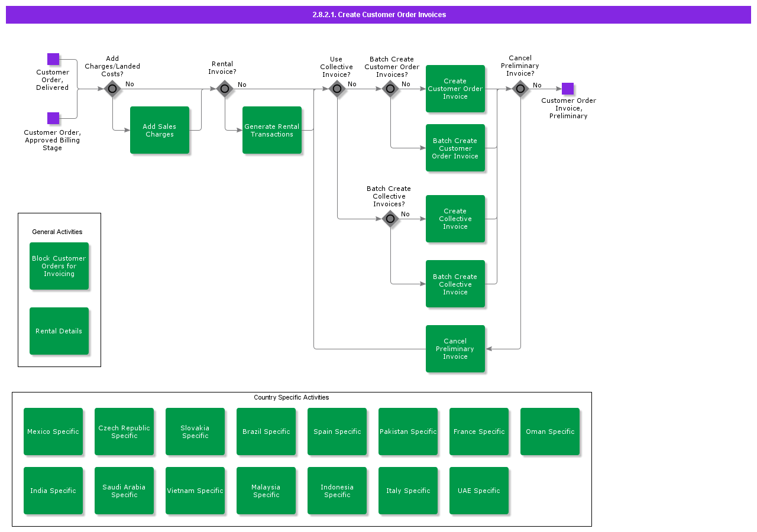Click the Customer Order, Delivered start event square
757x532 pixels.
coord(53,59)
